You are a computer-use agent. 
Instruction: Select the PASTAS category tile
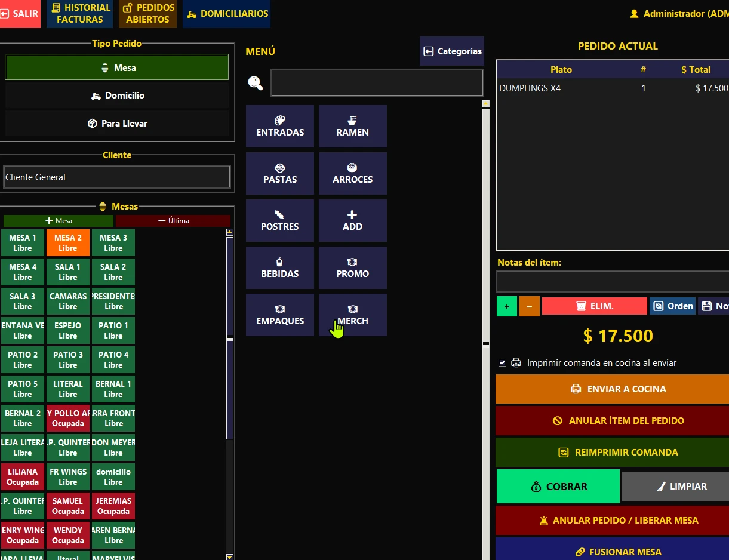(x=280, y=174)
